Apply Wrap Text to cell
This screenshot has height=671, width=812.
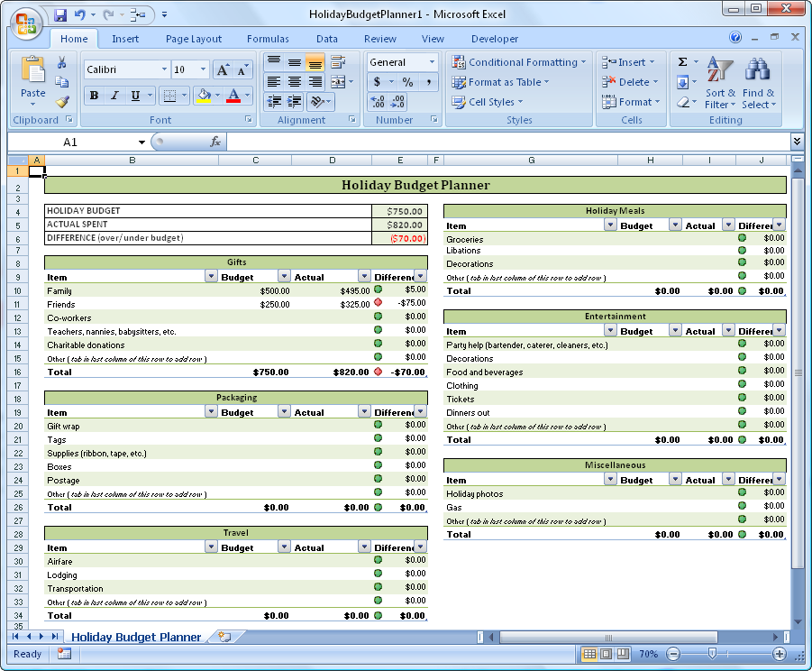(x=338, y=62)
